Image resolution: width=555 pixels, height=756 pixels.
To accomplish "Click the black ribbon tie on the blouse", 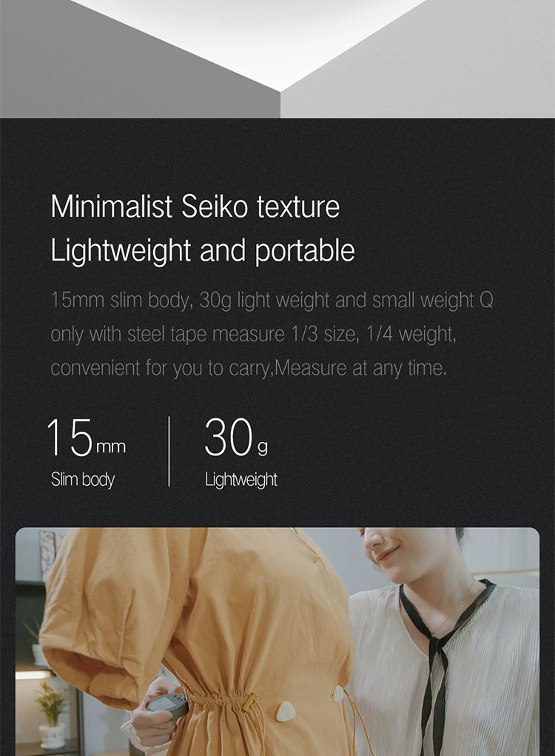I will tap(439, 660).
